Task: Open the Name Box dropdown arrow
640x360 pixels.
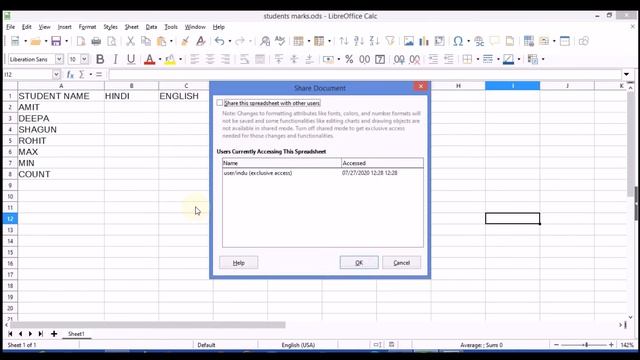Action: pyautogui.click(x=56, y=75)
